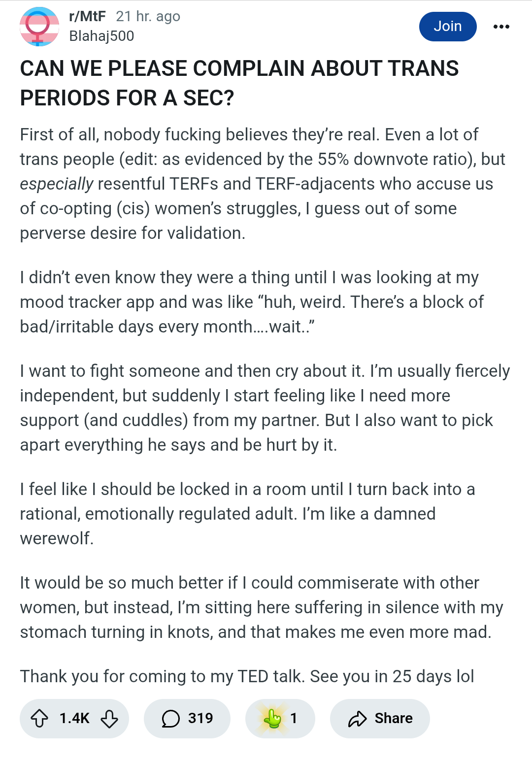Tap the Share arrow icon

click(x=357, y=719)
